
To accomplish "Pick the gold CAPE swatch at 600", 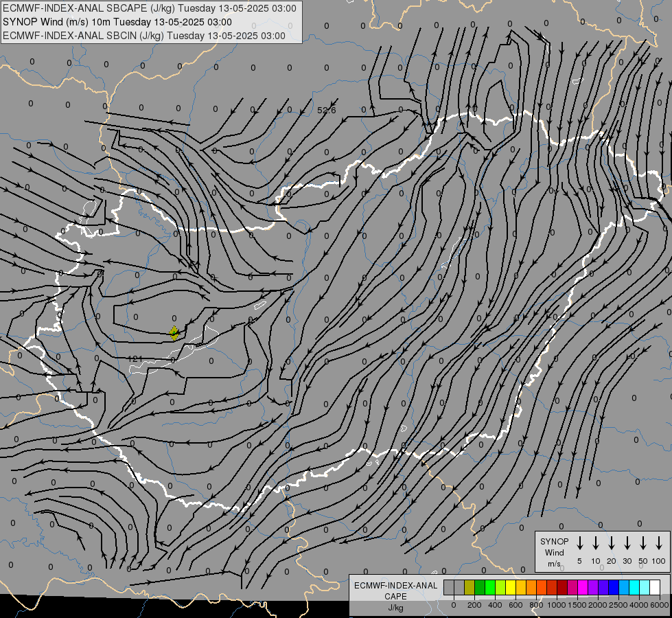I will 521,587.
